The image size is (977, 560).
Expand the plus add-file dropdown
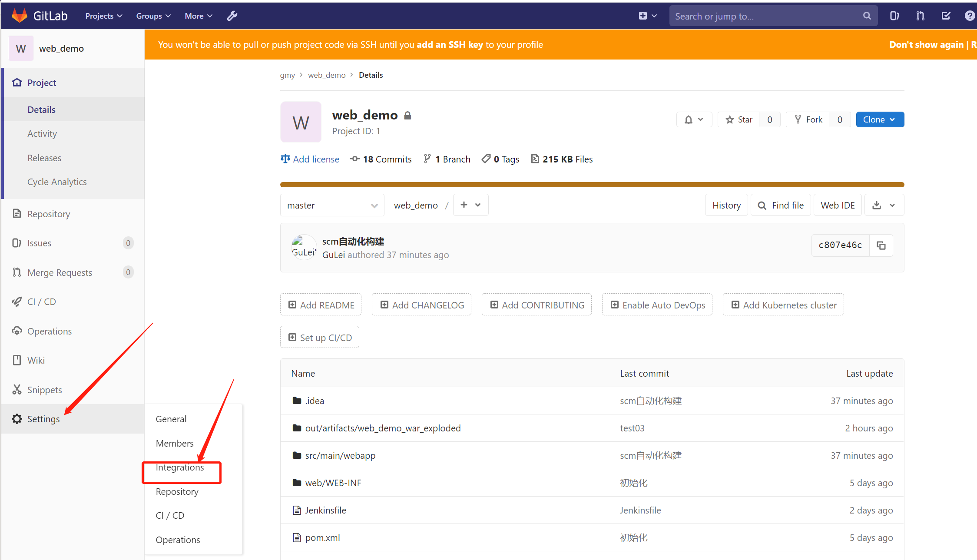point(470,205)
